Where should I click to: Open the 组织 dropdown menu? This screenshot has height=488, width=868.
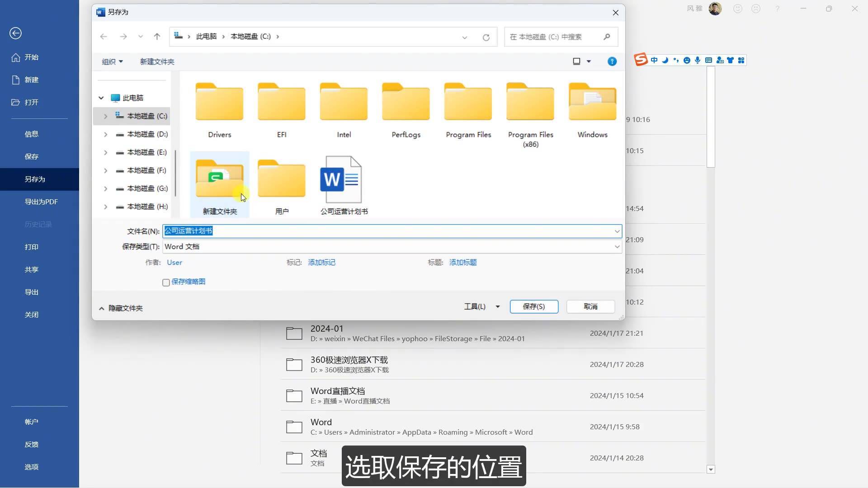(112, 61)
